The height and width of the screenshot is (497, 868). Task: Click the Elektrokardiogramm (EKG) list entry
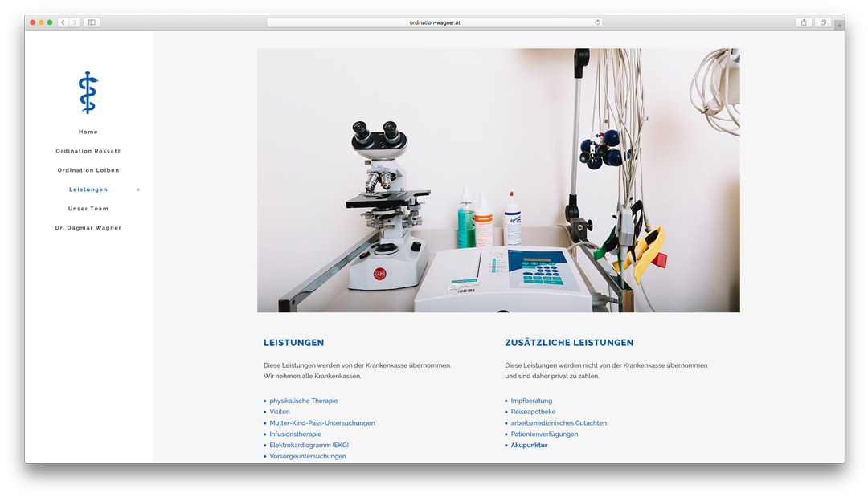(309, 445)
